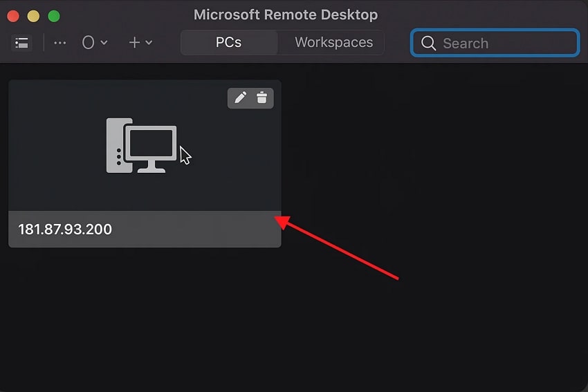Select the PCs tab

click(x=229, y=42)
